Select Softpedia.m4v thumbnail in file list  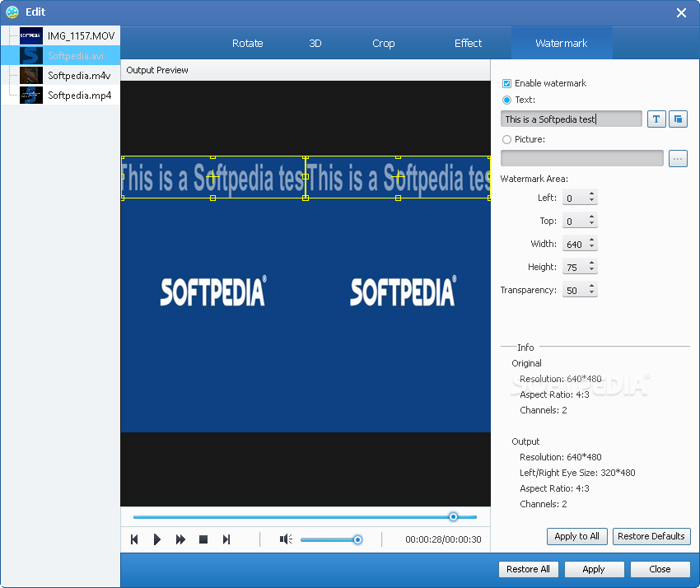(31, 75)
